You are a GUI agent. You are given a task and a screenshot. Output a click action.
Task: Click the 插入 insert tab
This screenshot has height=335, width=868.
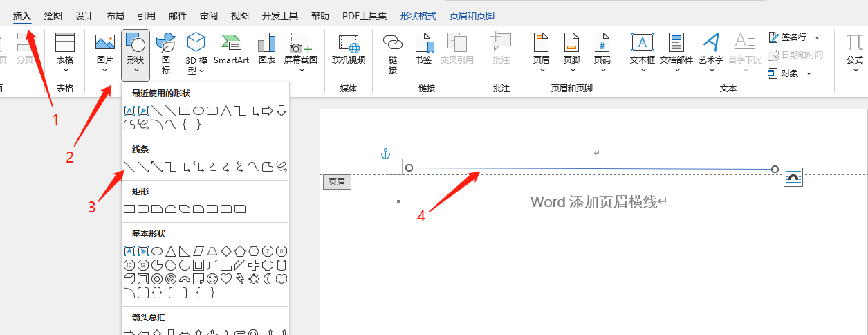point(22,16)
